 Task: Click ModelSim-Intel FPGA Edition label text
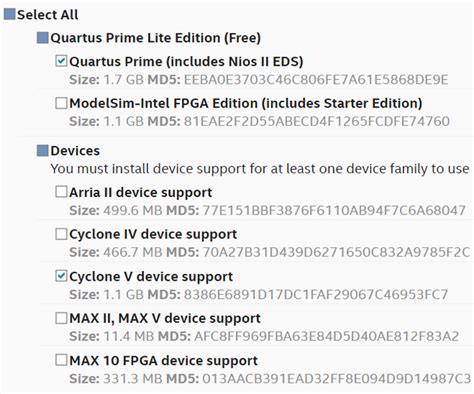point(246,103)
